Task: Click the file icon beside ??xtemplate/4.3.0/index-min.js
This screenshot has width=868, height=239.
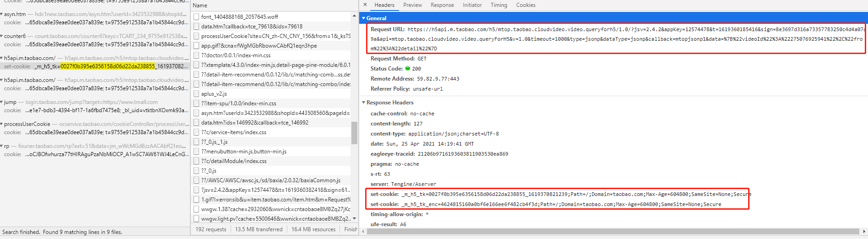Action: [196, 65]
